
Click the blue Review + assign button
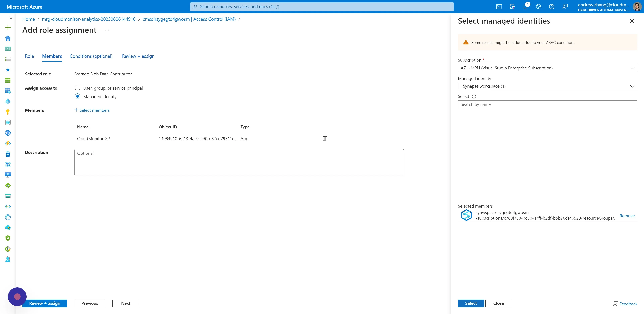coord(44,303)
